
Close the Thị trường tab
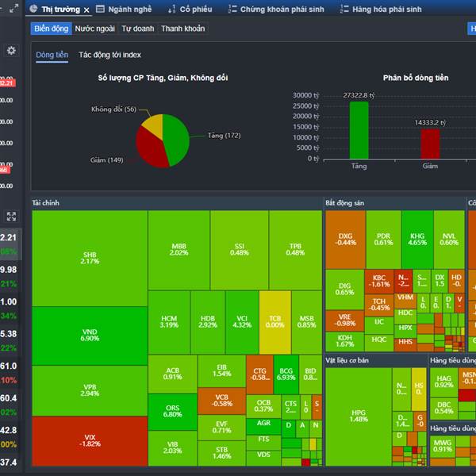coord(86,10)
